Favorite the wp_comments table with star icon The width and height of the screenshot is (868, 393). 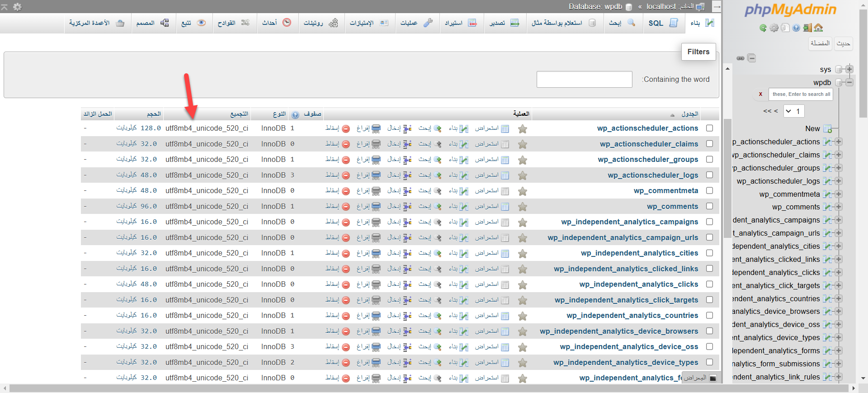(x=523, y=207)
